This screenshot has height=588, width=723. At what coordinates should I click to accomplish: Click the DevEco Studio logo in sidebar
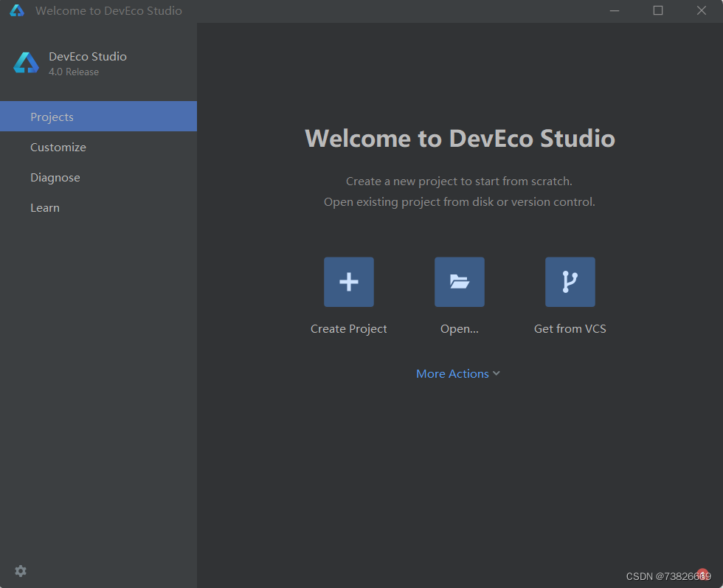pos(27,63)
